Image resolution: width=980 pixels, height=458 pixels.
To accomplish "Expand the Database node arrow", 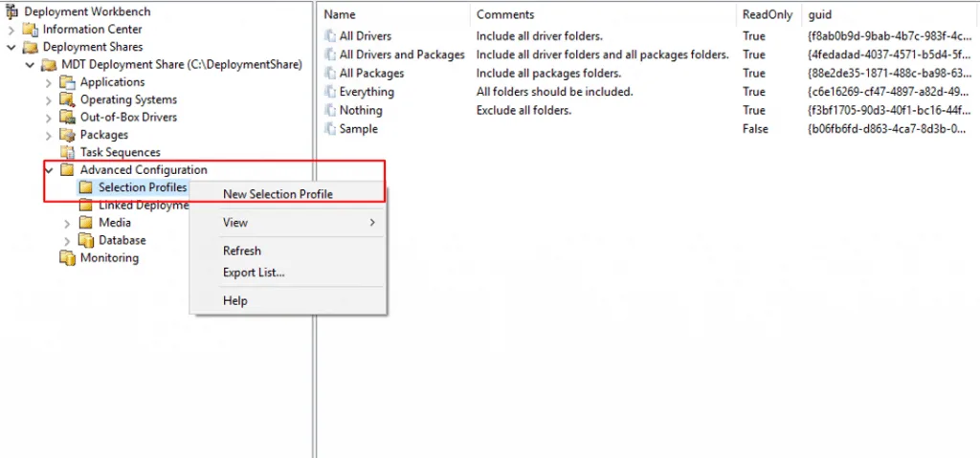I will [x=67, y=240].
